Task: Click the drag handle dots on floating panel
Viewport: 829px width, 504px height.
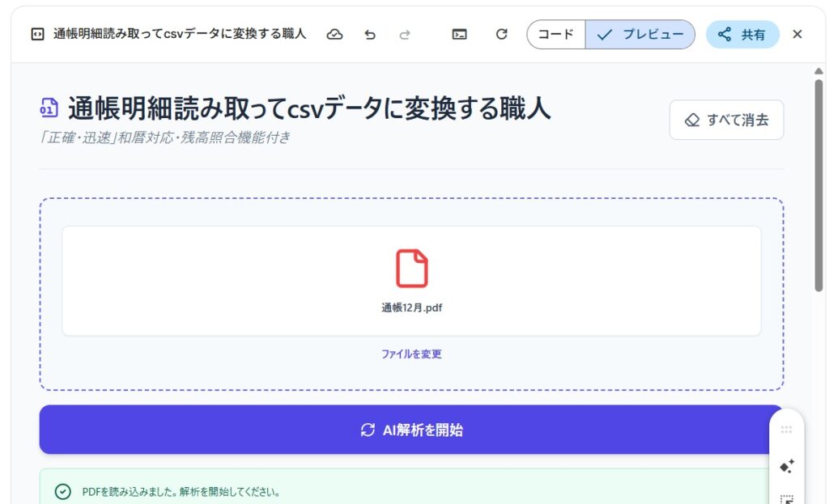Action: (786, 430)
